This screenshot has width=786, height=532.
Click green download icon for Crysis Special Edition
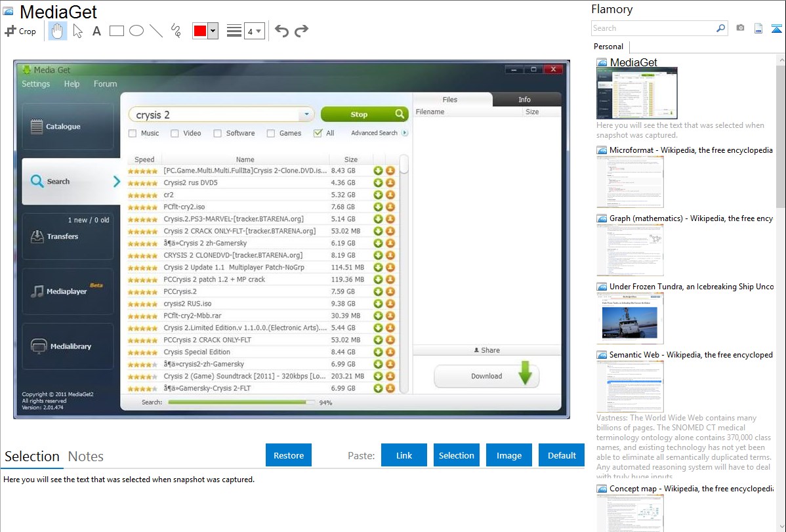tap(379, 352)
